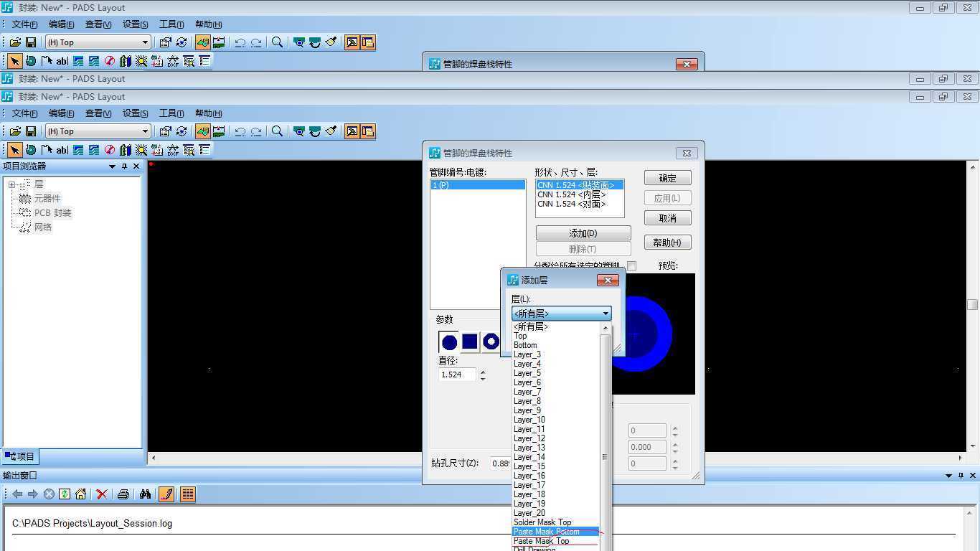980x551 pixels.
Task: Select the annular ring pad shape button
Action: coord(491,342)
